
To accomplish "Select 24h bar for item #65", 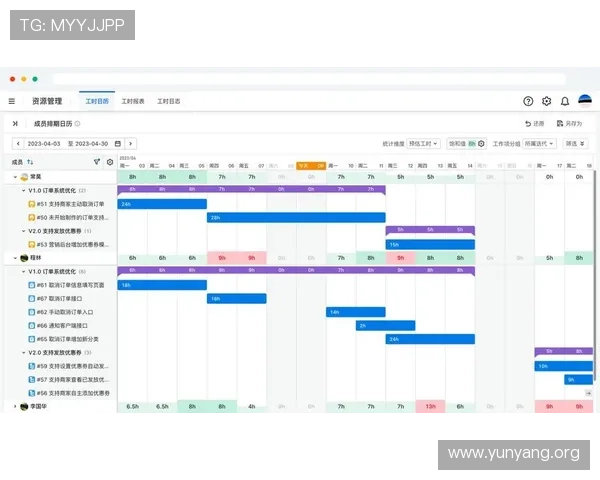I will pyautogui.click(x=430, y=339).
